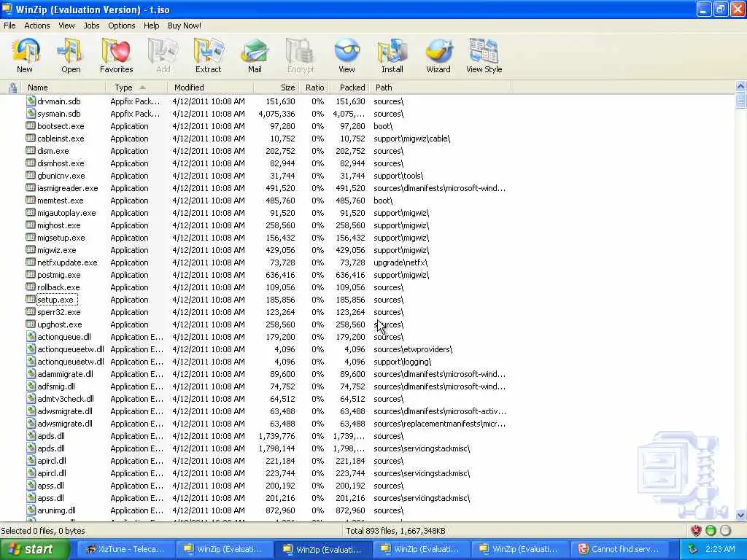Screen dimensions: 747x560
Task: Open the Help menu
Action: [x=152, y=26]
